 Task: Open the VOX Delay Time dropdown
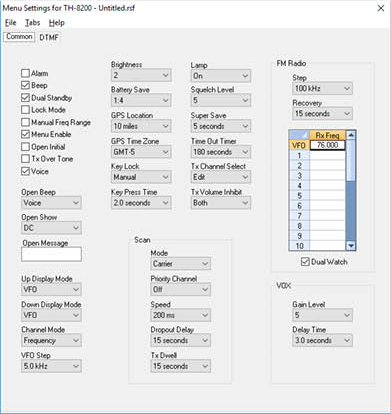322,340
